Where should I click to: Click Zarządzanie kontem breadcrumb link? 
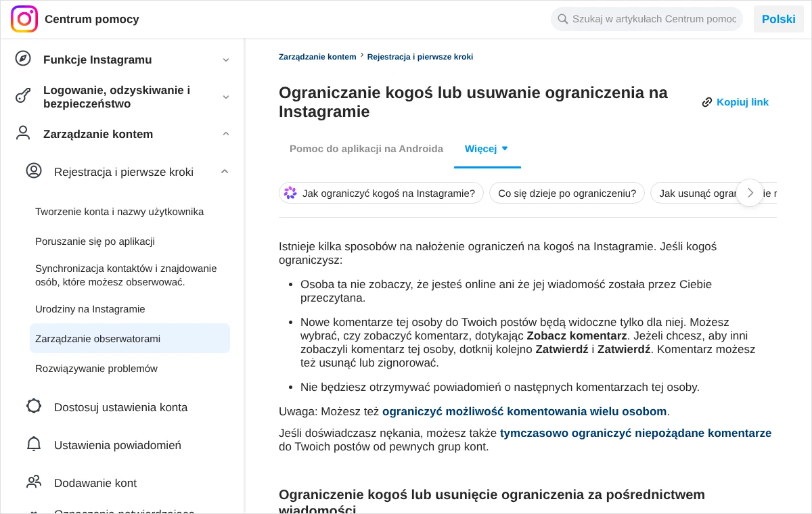[x=317, y=57]
